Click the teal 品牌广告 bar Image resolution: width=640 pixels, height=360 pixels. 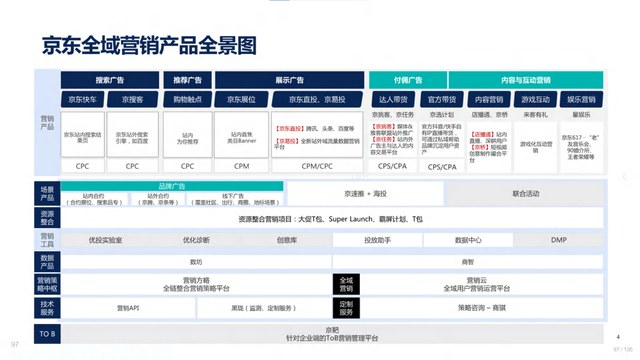pyautogui.click(x=172, y=186)
